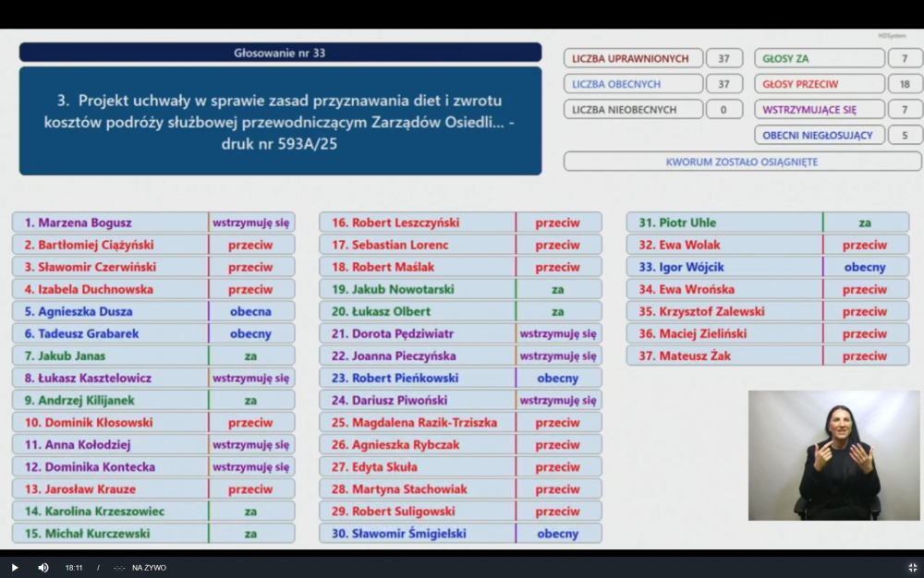Viewport: 924px width, 578px height.
Task: Select row 8. Łukasz Kasztelowicz
Action: [153, 378]
